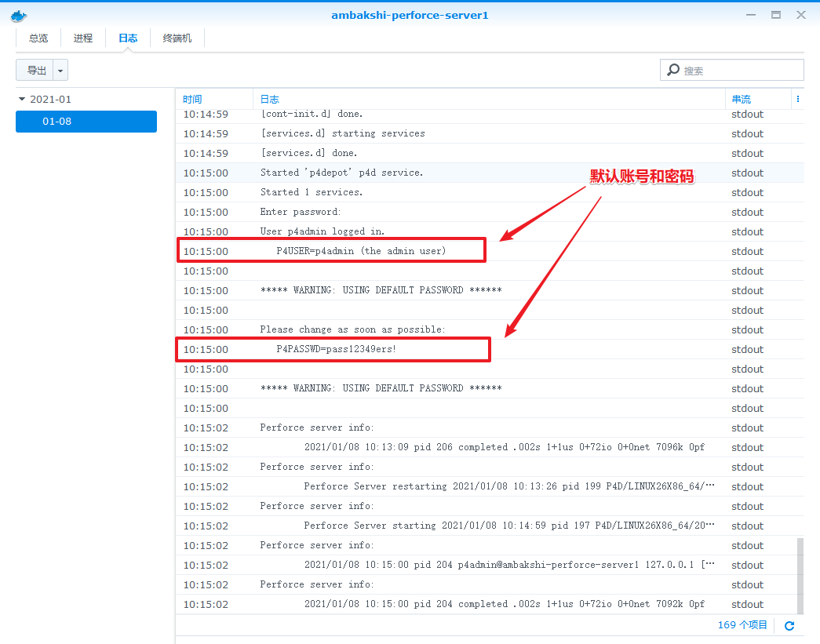Expand the 导出 dropdown arrow
The image size is (820, 644).
coord(60,70)
